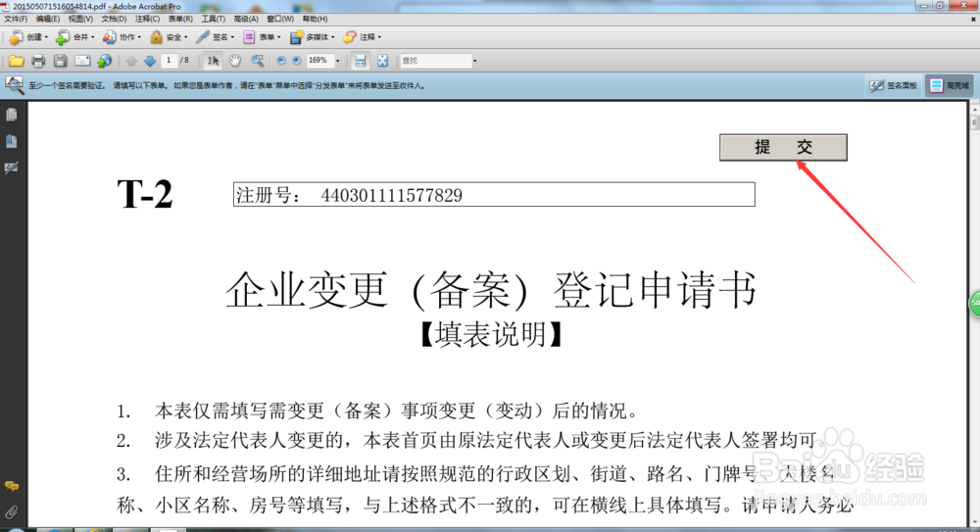This screenshot has width=980, height=532.
Task: Toggle scrolling fit-width page mode
Action: pyautogui.click(x=361, y=61)
